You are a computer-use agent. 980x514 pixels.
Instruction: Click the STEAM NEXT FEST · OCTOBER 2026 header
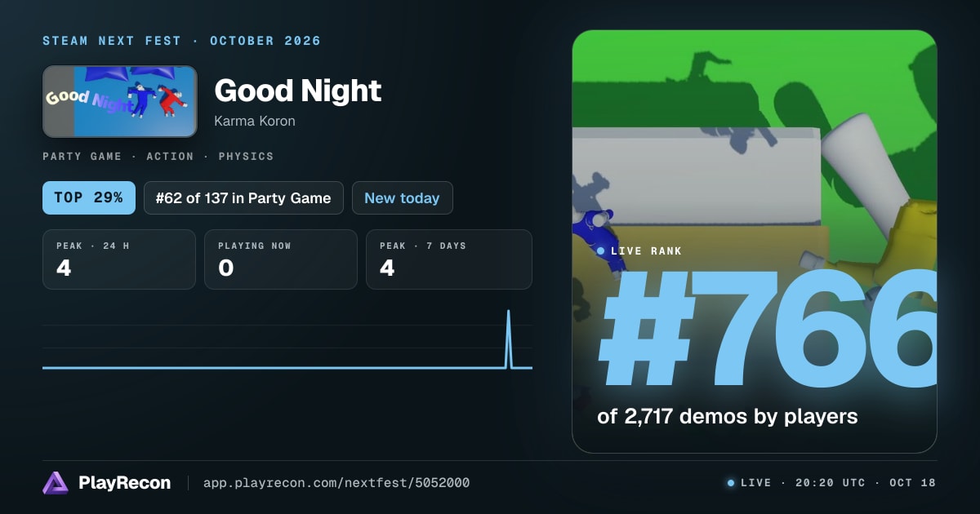(181, 41)
